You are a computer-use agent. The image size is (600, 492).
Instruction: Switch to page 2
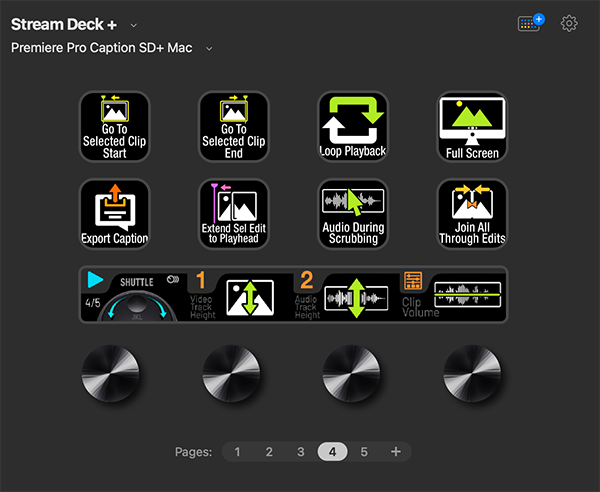269,452
